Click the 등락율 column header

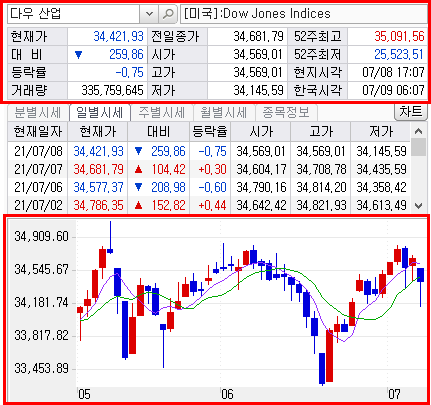click(x=210, y=132)
